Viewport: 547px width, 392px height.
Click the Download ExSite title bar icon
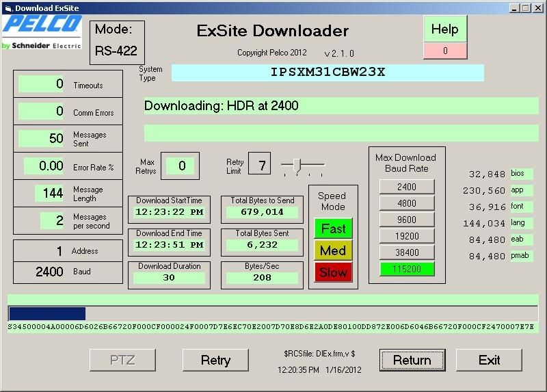click(8, 8)
